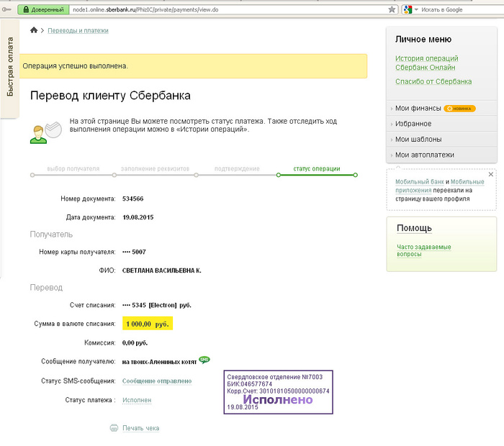
Task: Click the printer icon beside "Печать чека"
Action: (x=114, y=428)
